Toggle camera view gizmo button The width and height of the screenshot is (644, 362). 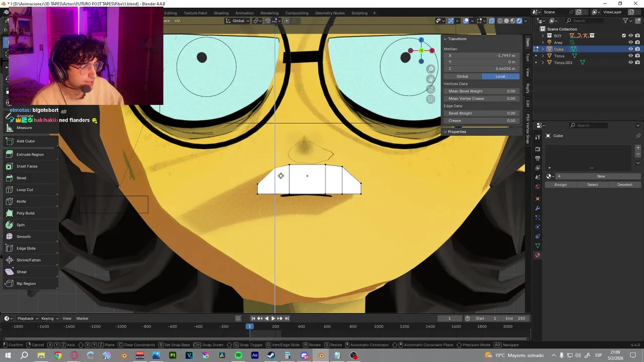coord(431,89)
